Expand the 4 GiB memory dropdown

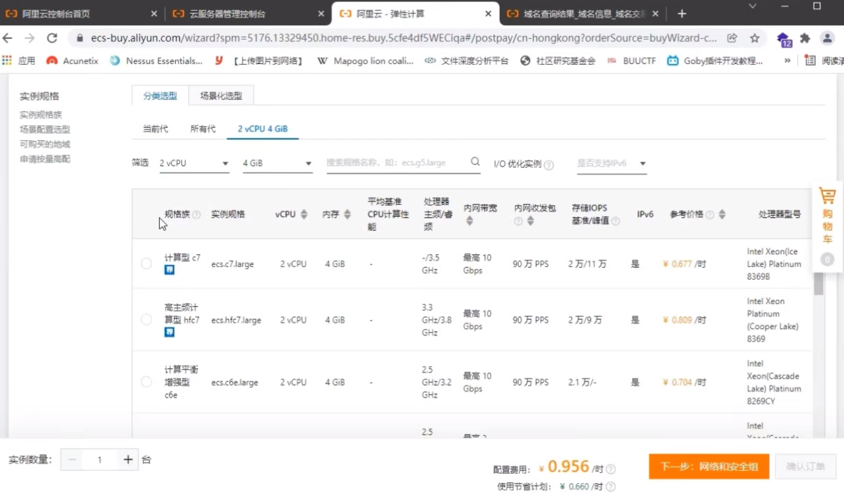[x=277, y=163]
